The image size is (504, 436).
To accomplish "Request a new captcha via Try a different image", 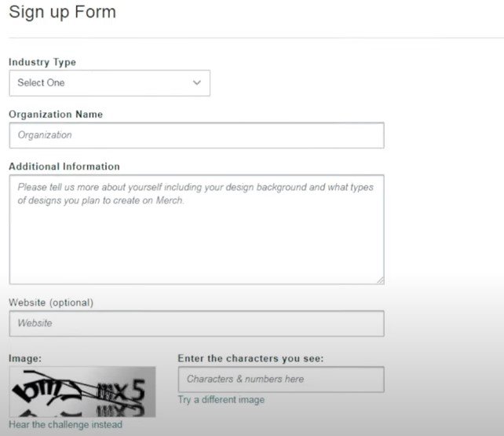I will pos(221,400).
